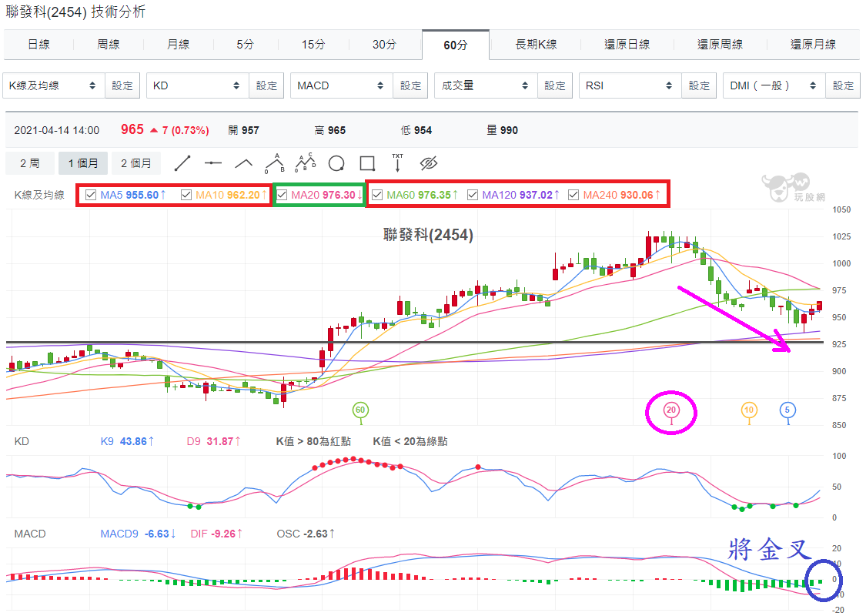Click the 量 990 volume value
The height and width of the screenshot is (616, 866).
pos(502,130)
